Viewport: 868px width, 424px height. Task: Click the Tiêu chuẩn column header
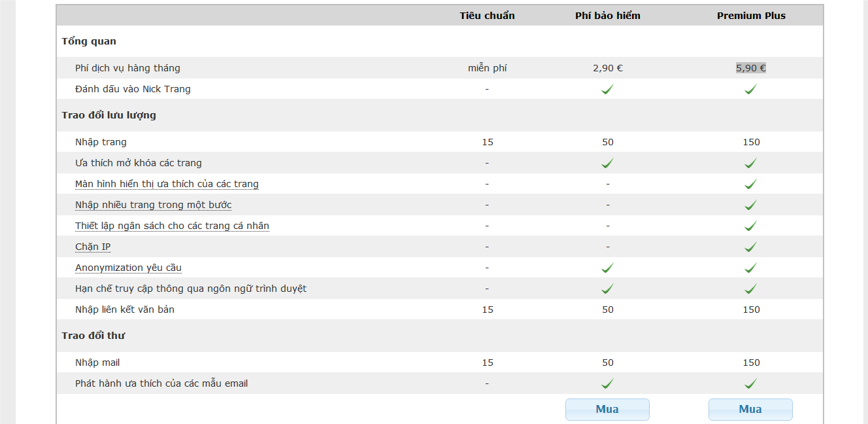coord(487,16)
